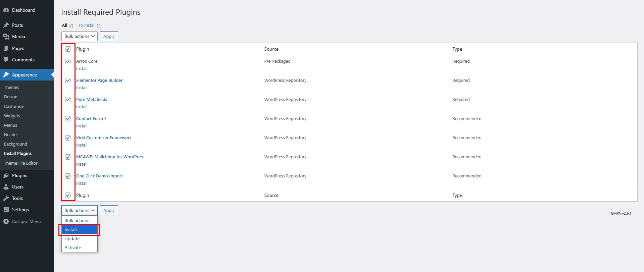Open the Background submenu item
The width and height of the screenshot is (644, 272).
[15, 144]
